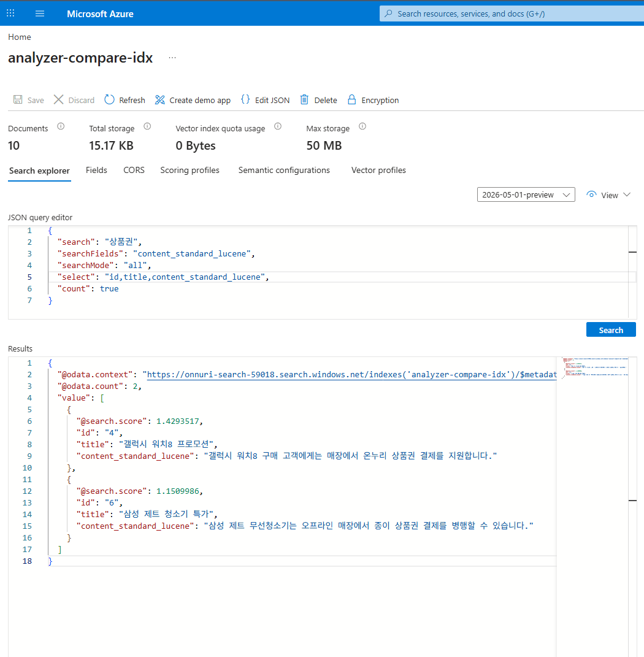Click the Save disk icon
The height and width of the screenshot is (657, 644).
click(18, 100)
